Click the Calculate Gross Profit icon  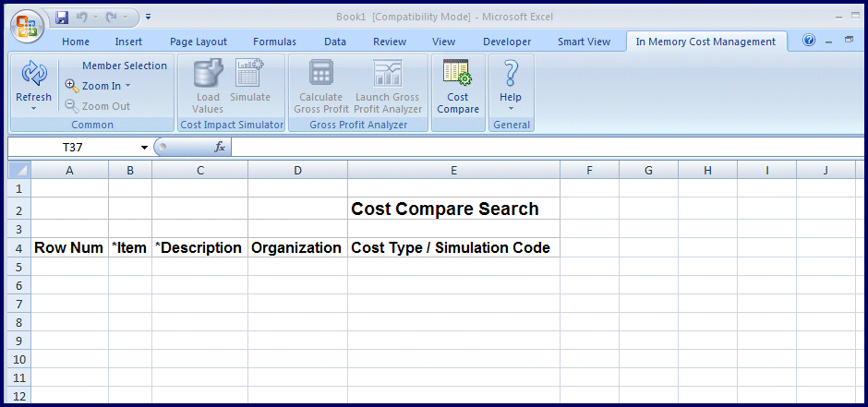coord(321,73)
